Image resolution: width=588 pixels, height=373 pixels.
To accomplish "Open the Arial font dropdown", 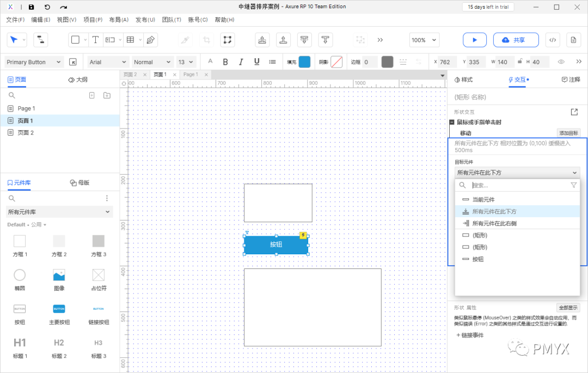I will (108, 62).
